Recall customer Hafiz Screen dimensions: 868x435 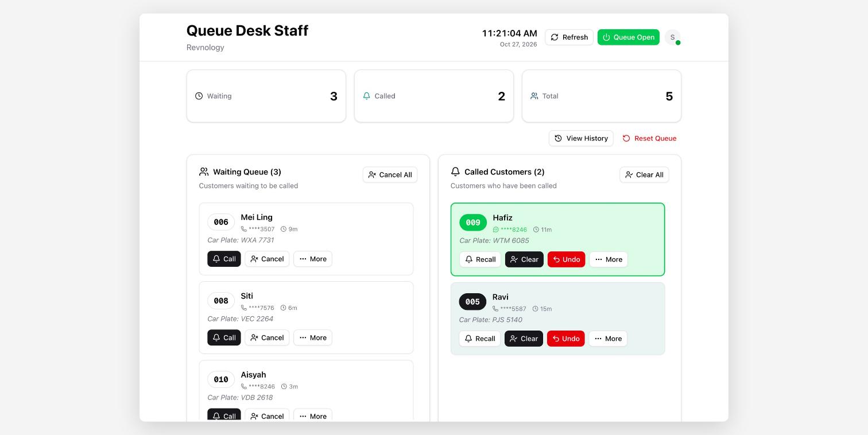[x=480, y=259]
